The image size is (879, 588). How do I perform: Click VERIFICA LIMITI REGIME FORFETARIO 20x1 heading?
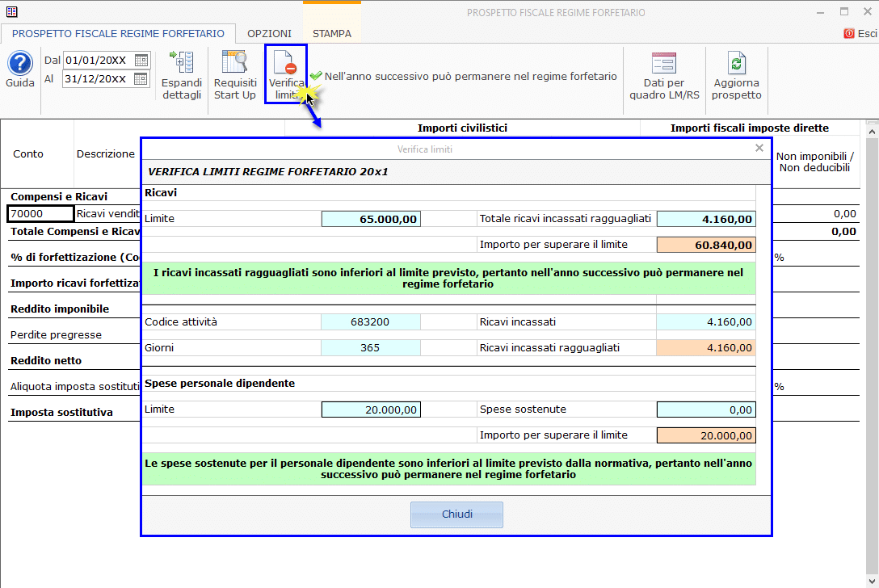pyautogui.click(x=268, y=171)
